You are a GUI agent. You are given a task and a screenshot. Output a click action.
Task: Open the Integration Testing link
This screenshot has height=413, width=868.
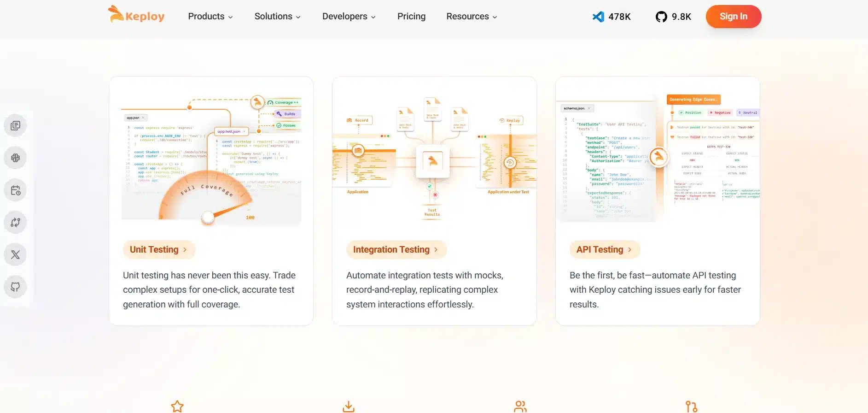(x=396, y=249)
